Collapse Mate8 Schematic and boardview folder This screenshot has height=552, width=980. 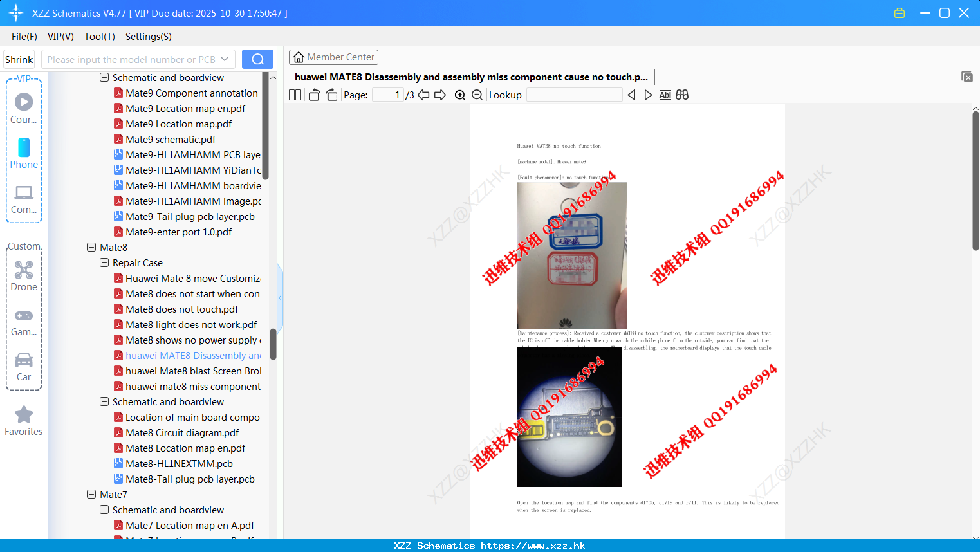(104, 401)
